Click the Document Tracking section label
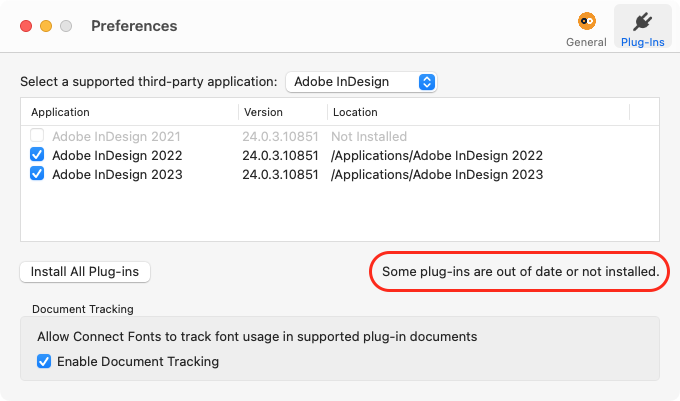The height and width of the screenshot is (401, 680). [x=83, y=309]
